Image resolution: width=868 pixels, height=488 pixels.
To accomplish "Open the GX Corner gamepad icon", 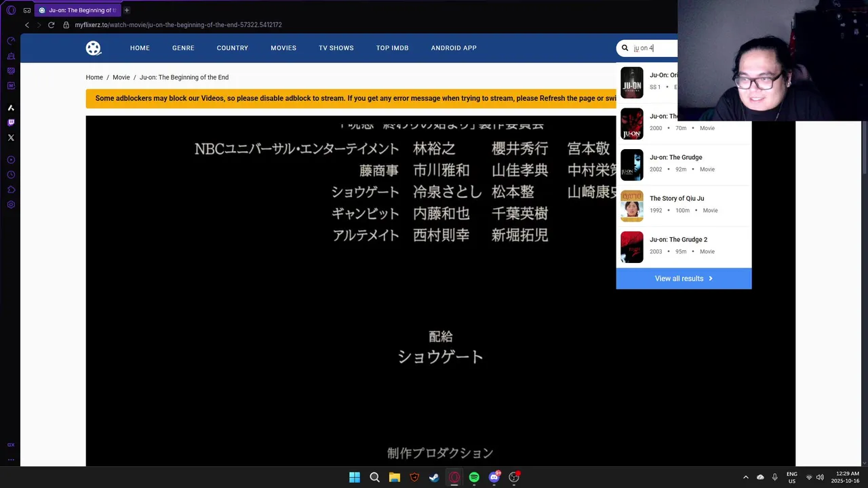I will 27,10.
